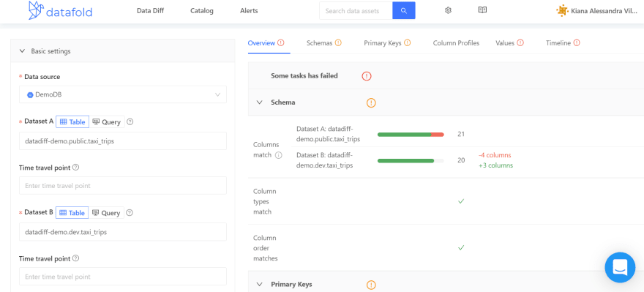The width and height of the screenshot is (644, 292).
Task: Click Kiana Alessandra user avatar
Action: pyautogui.click(x=562, y=11)
